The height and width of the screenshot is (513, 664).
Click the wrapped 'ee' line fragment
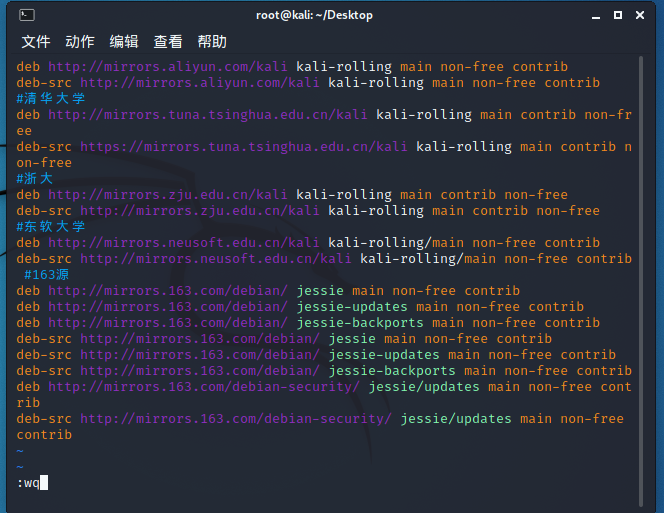pyautogui.click(x=24, y=131)
